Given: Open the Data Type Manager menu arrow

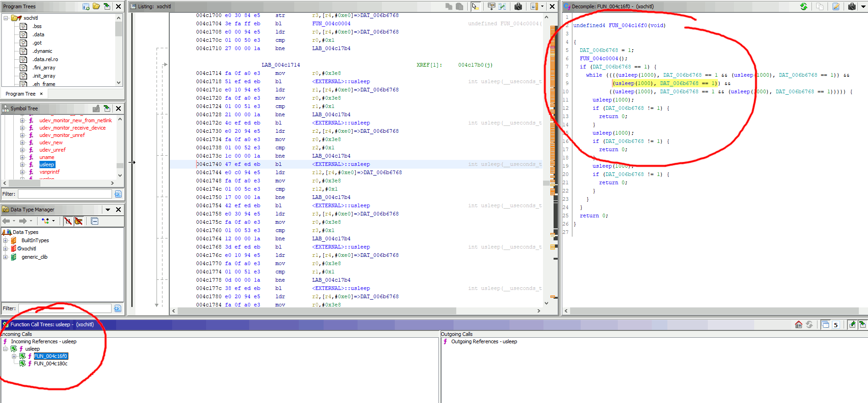Looking at the screenshot, I should [x=108, y=210].
